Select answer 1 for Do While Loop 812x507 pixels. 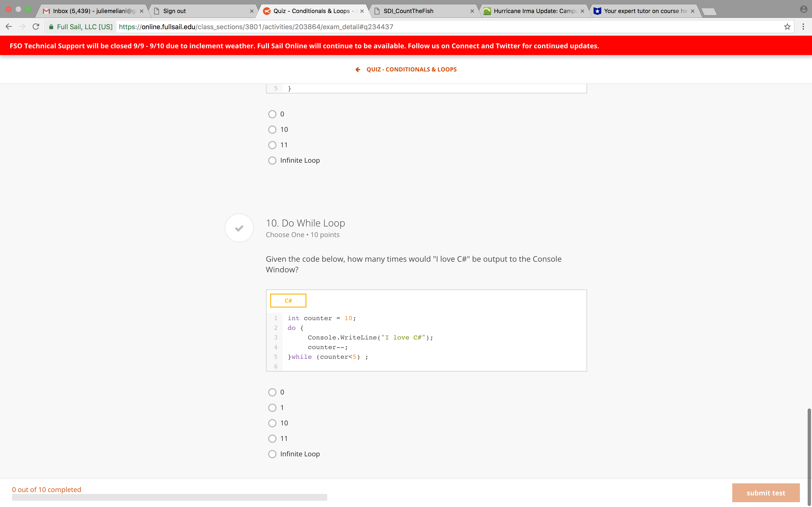272,408
